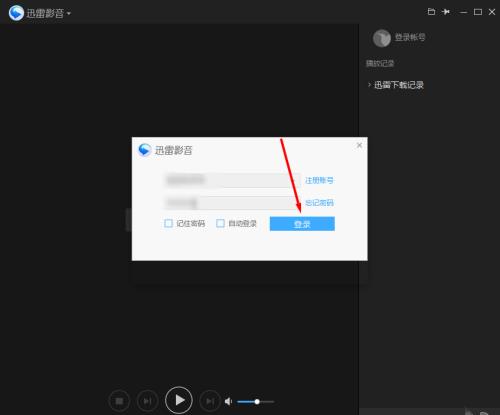Enable the 记住密码 checkbox
Screen dimensions: 500x415
(168, 223)
